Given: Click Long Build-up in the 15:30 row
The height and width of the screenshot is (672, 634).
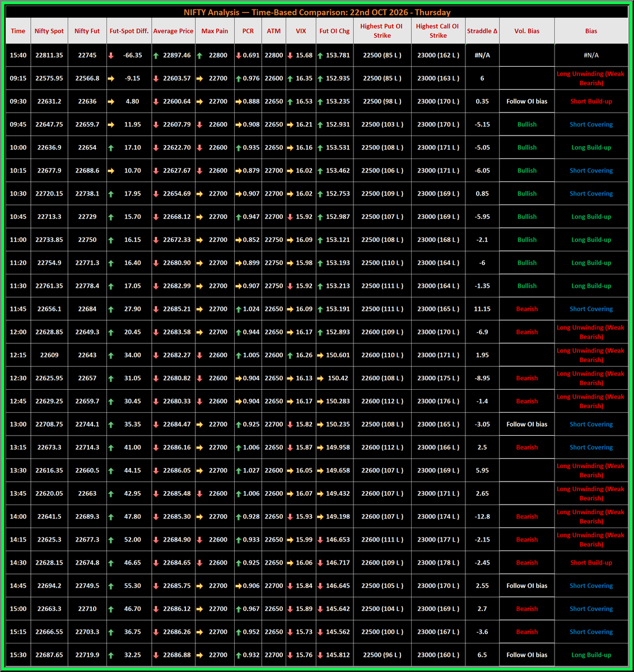Looking at the screenshot, I should coord(591,655).
